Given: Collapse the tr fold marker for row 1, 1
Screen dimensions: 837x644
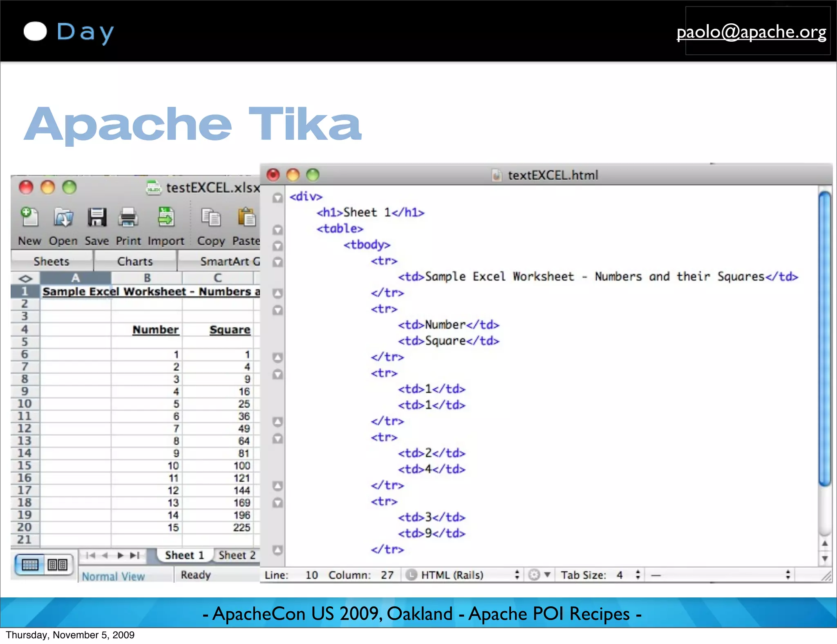Looking at the screenshot, I should point(278,374).
